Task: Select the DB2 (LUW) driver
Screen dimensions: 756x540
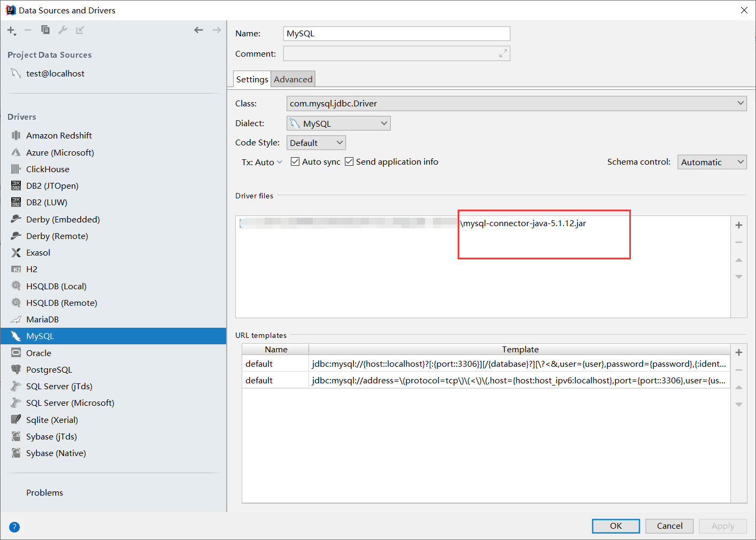Action: [113, 202]
